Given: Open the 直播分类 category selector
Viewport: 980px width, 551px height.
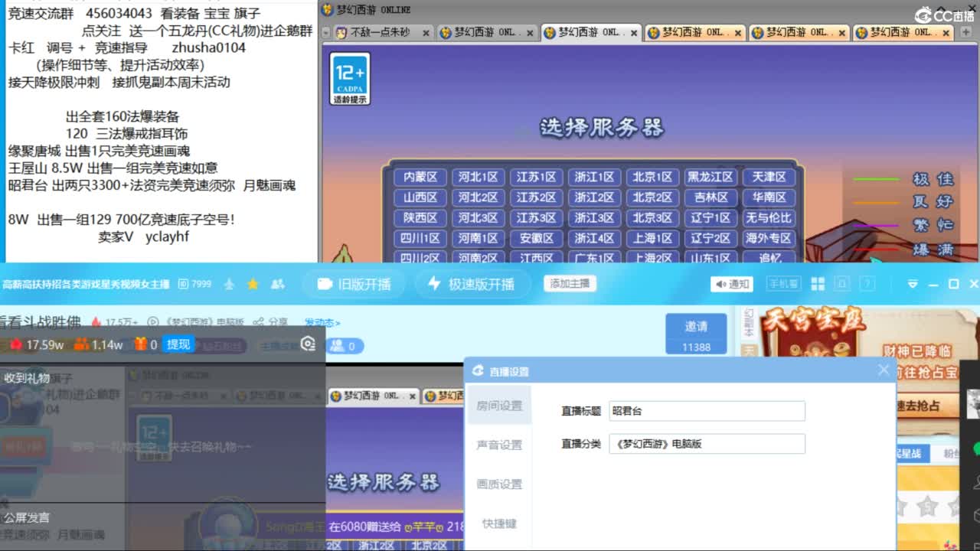Looking at the screenshot, I should (707, 444).
